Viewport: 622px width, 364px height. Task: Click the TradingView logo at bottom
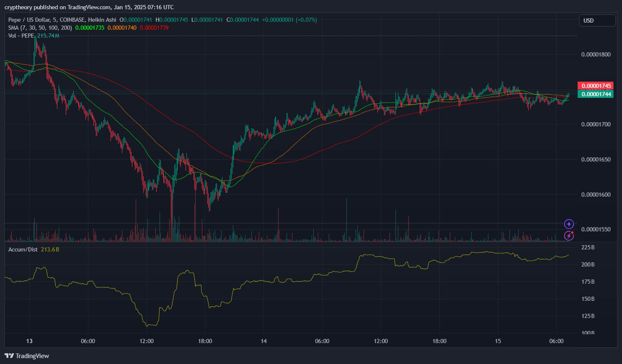coord(27,356)
